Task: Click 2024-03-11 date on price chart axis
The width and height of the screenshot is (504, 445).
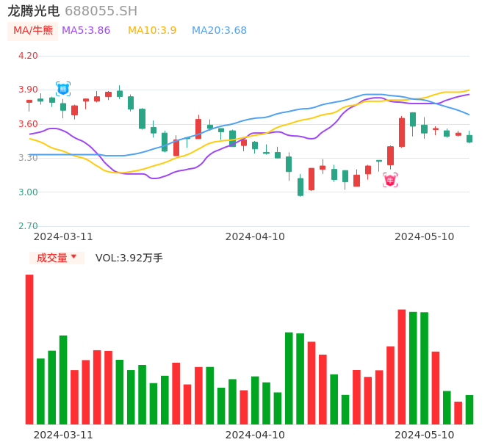Action: coord(63,236)
